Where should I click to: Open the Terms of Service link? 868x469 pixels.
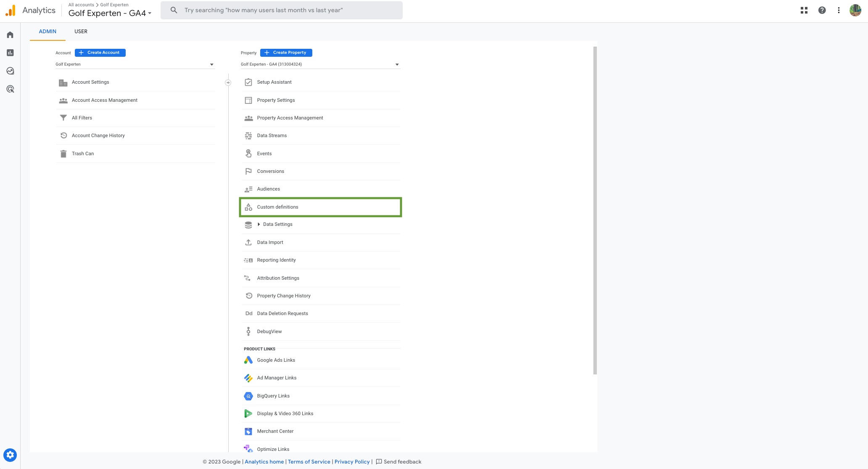(x=309, y=462)
